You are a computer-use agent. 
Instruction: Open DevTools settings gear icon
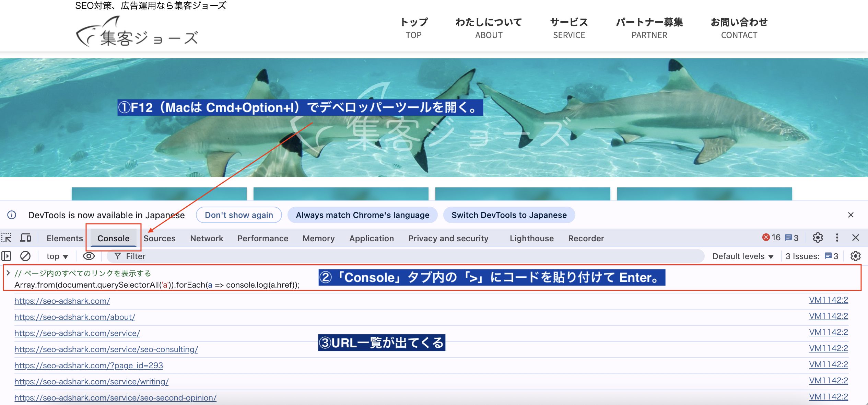tap(818, 238)
